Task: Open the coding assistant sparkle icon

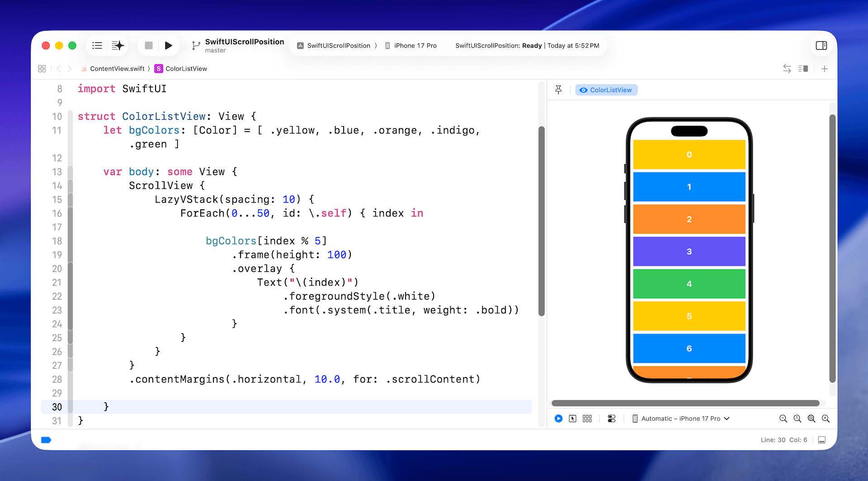Action: [x=118, y=46]
